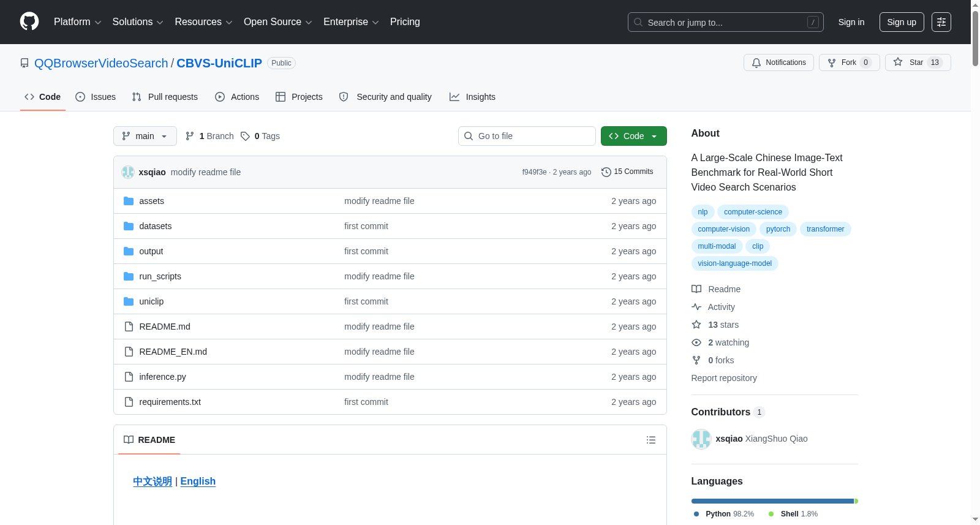The width and height of the screenshot is (980, 525).
Task: Open the English README link
Action: tap(198, 482)
